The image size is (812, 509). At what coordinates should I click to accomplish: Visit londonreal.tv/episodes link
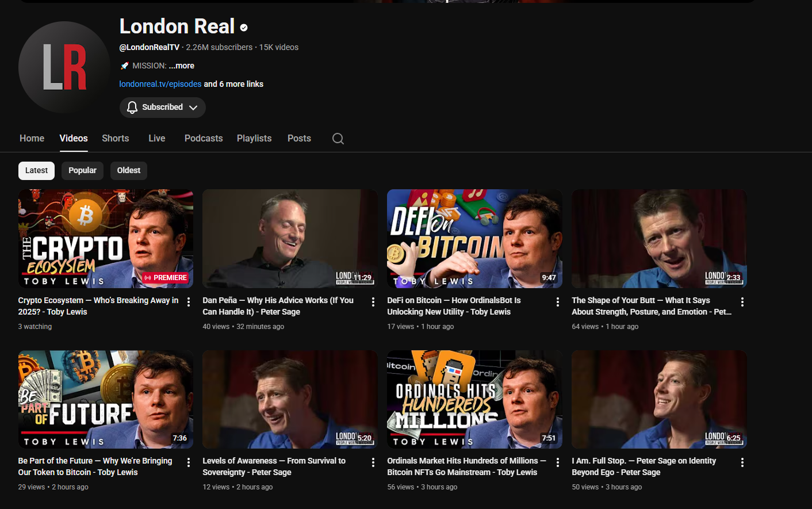[160, 84]
